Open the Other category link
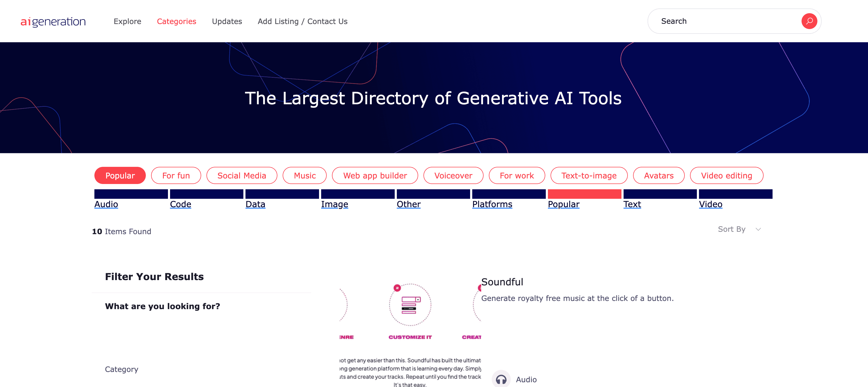The height and width of the screenshot is (387, 868). point(409,204)
